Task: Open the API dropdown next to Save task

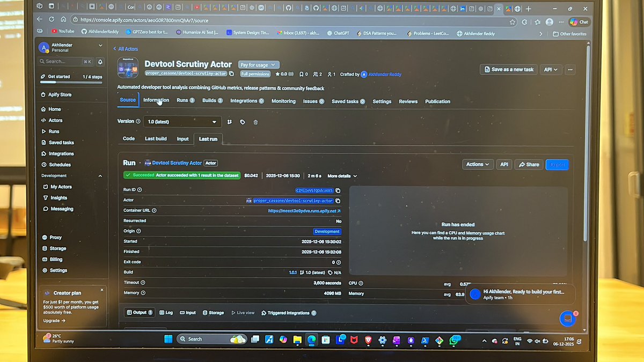Action: point(551,69)
